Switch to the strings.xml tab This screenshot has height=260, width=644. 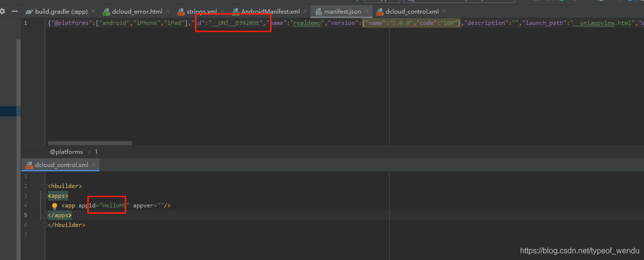click(x=202, y=11)
